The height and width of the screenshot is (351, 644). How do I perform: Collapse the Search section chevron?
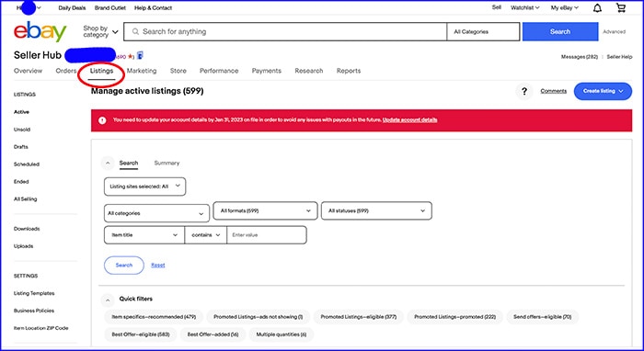(108, 164)
